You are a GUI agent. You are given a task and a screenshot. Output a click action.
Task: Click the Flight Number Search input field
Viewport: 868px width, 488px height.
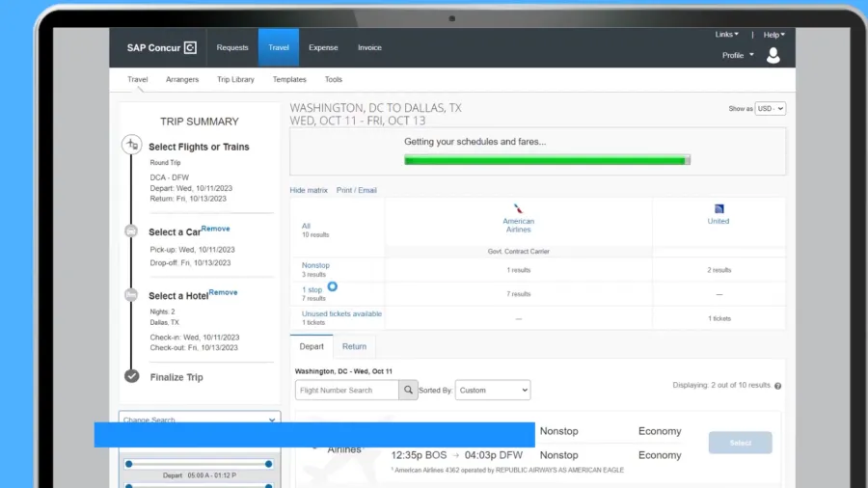[x=347, y=390]
